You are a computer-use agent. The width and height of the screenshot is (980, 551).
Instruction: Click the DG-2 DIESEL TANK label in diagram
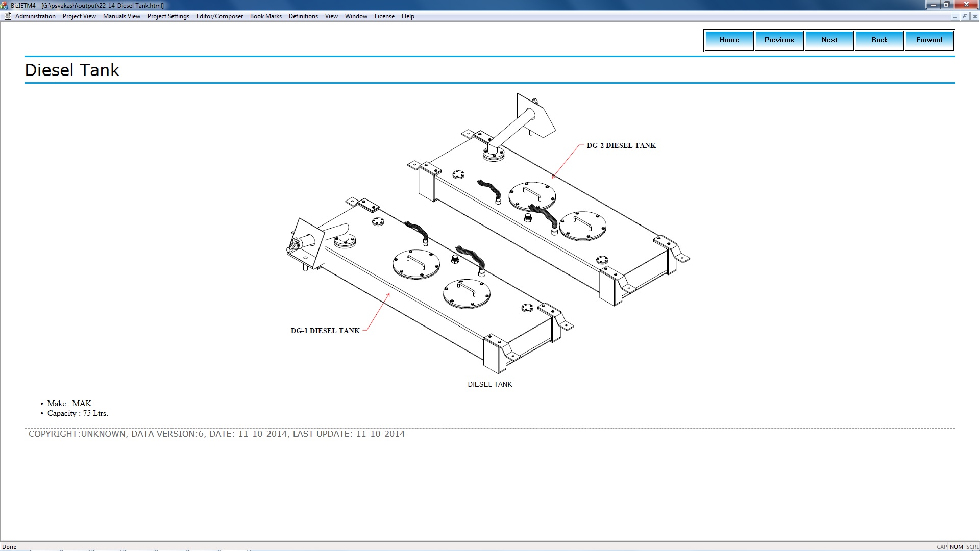click(x=621, y=145)
